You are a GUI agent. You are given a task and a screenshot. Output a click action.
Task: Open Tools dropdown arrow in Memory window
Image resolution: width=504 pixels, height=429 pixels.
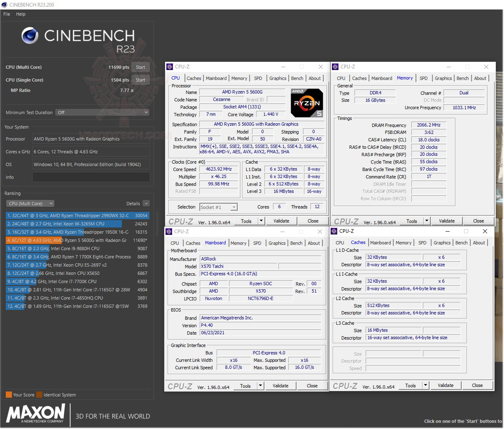(x=427, y=221)
